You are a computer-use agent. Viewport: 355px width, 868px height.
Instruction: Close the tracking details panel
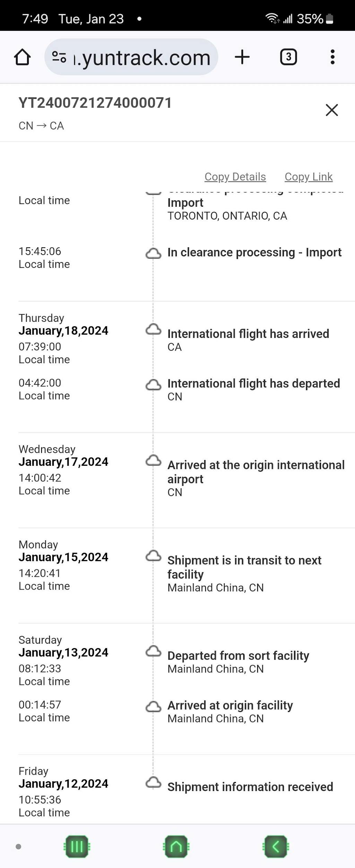pos(331,110)
